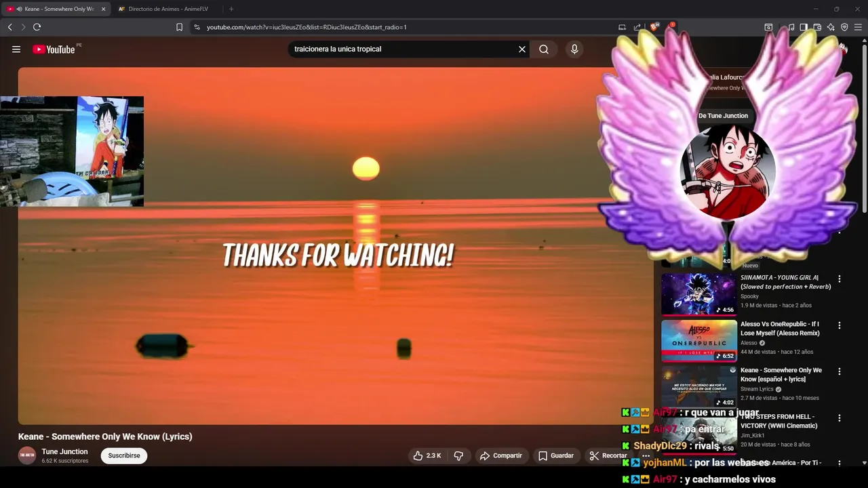The height and width of the screenshot is (488, 868).
Task: Open Brave Rewards triangle icon
Action: (x=671, y=27)
